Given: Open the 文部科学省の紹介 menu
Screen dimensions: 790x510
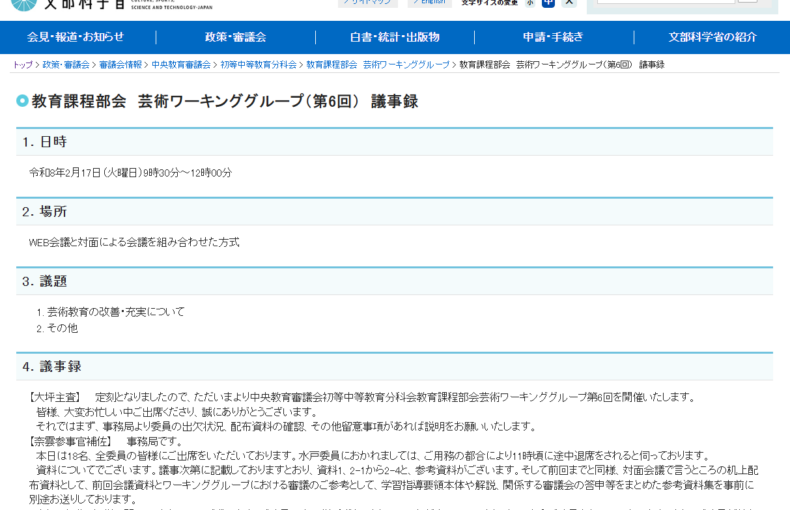Looking at the screenshot, I should (712, 37).
